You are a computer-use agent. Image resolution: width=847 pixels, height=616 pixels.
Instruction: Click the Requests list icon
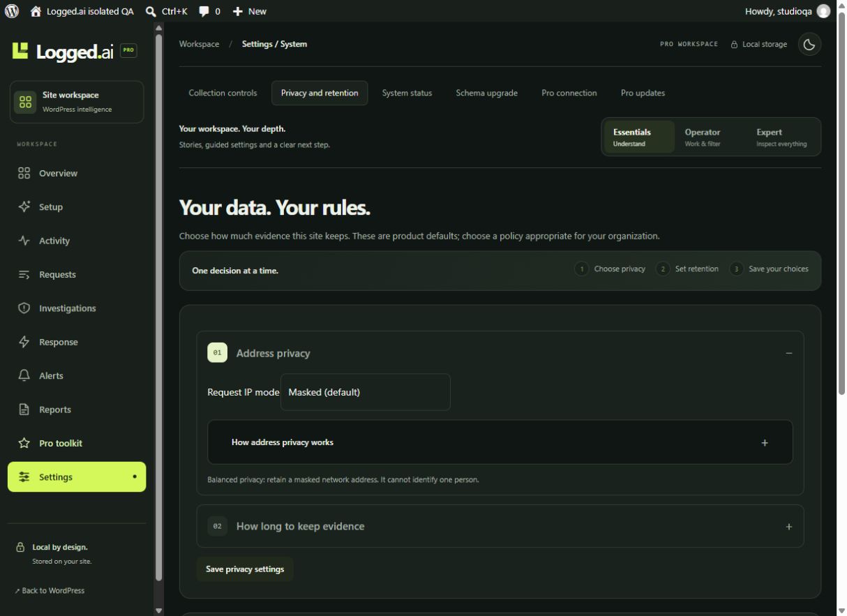coord(24,274)
